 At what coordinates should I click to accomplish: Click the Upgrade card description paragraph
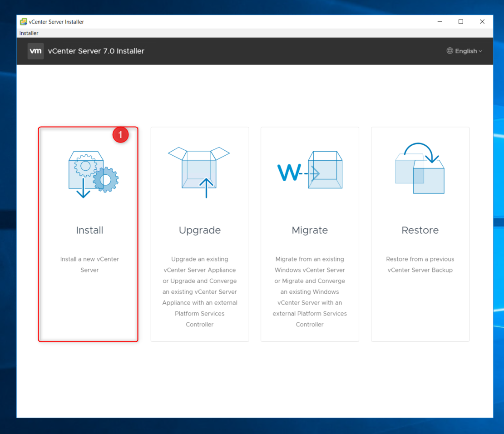(x=200, y=291)
